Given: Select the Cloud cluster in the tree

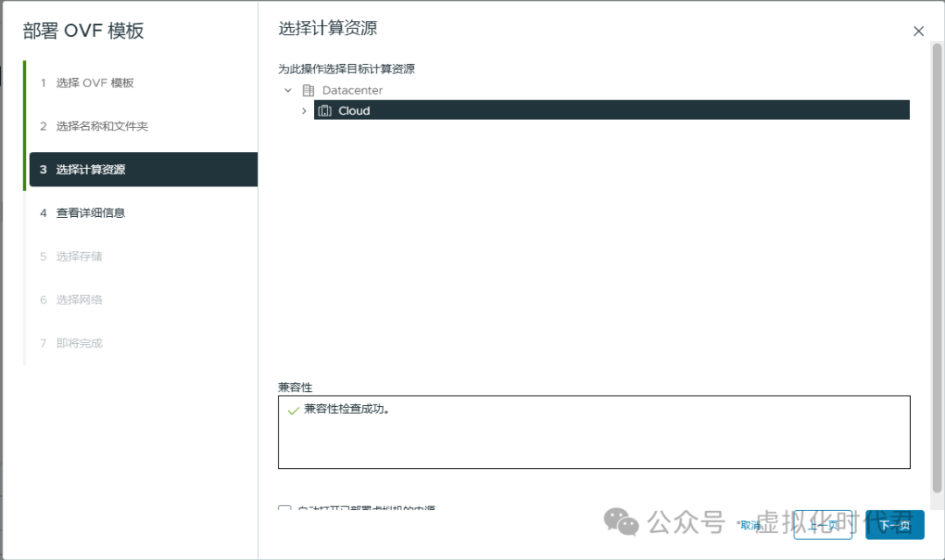Looking at the screenshot, I should coord(354,110).
